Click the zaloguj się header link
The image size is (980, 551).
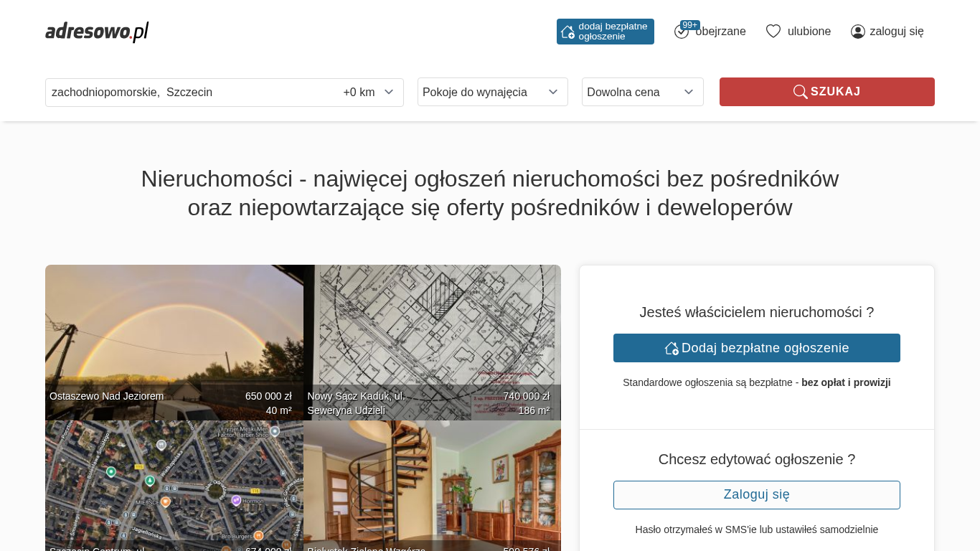pos(896,32)
